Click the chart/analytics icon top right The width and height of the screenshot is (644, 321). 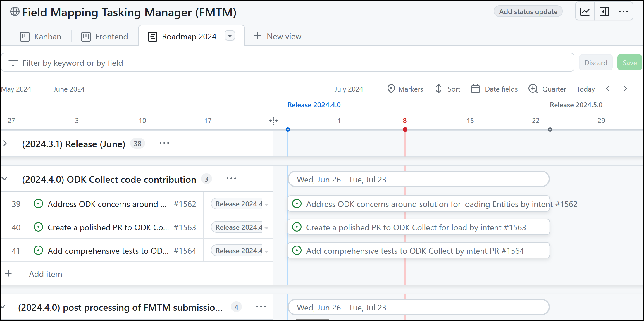coord(585,12)
